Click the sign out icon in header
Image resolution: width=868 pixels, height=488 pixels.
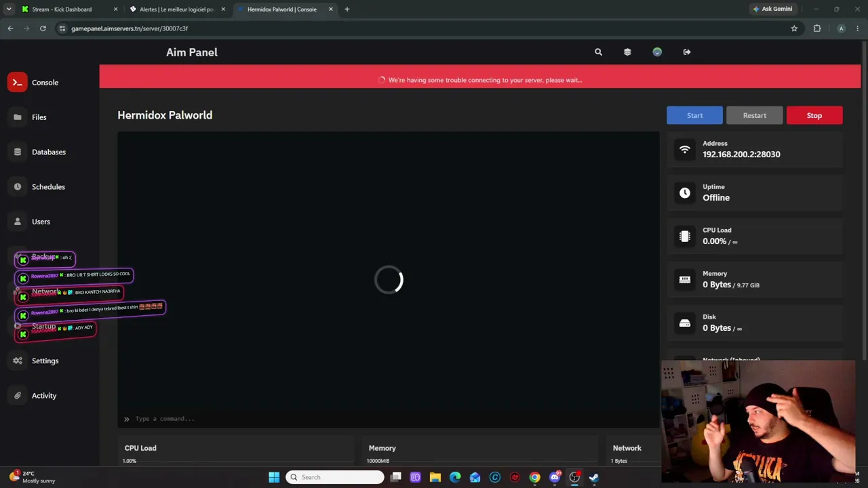[687, 52]
